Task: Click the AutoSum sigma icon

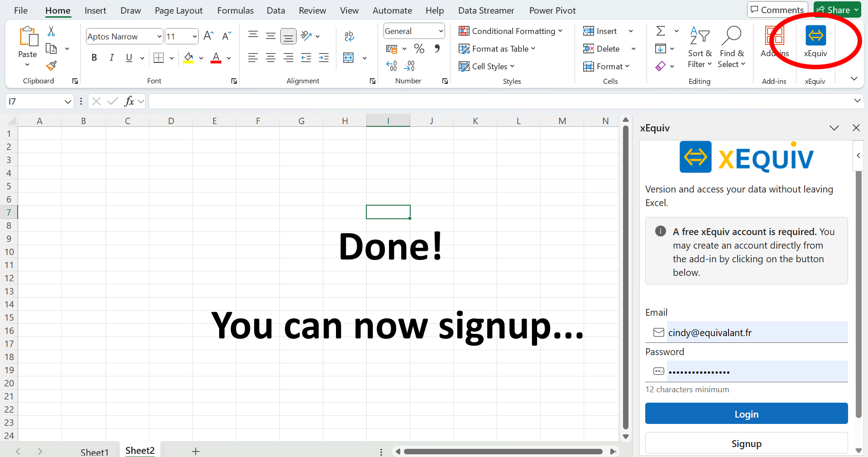Action: pyautogui.click(x=661, y=31)
